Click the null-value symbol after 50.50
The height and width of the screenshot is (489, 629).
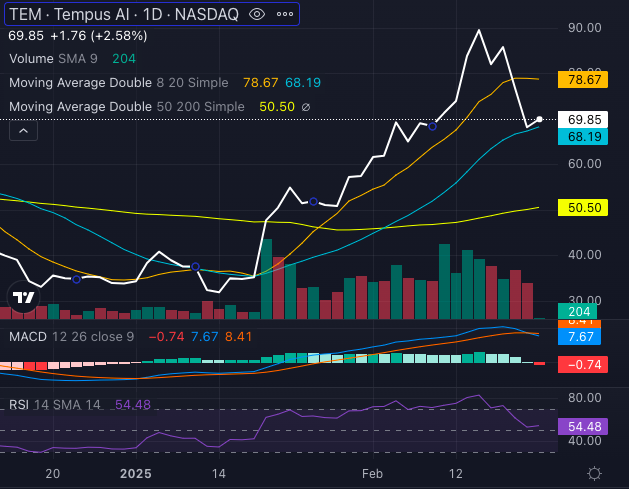[305, 106]
